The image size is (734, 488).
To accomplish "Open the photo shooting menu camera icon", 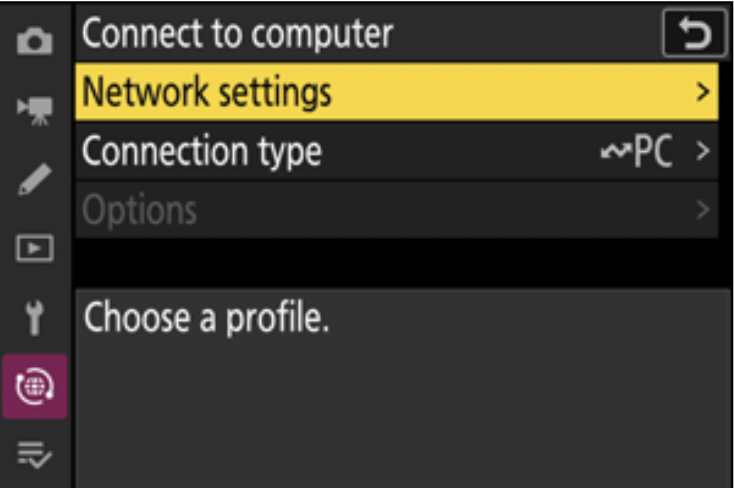I will click(35, 41).
